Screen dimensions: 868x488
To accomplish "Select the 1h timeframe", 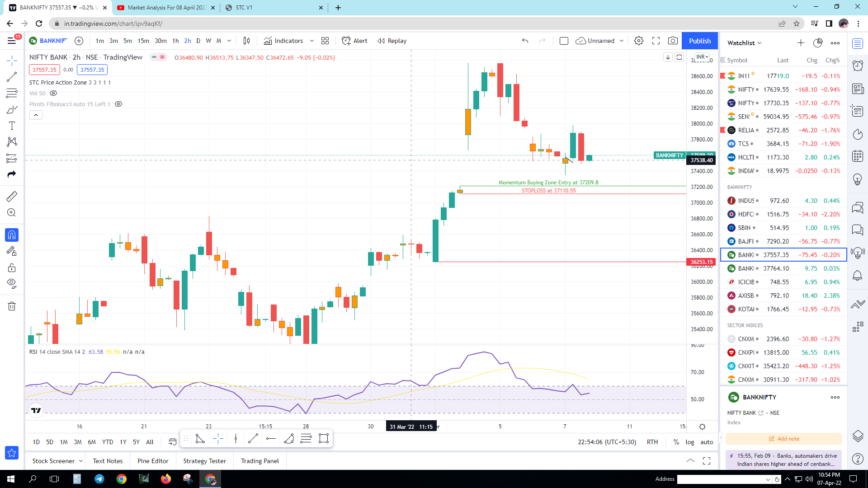I will click(175, 41).
